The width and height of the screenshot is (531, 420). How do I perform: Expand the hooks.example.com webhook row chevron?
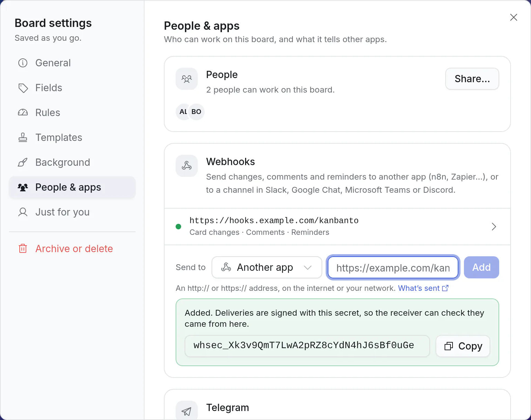point(494,227)
